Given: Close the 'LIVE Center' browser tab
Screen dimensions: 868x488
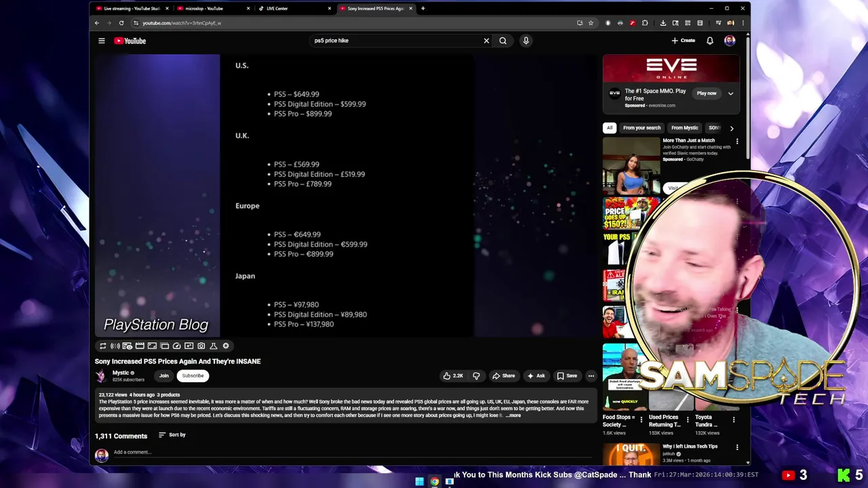Looking at the screenshot, I should 330,9.
